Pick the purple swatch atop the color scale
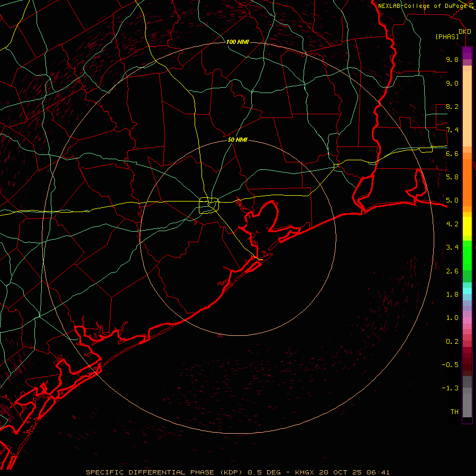The width and height of the screenshot is (476, 476). pos(467,53)
